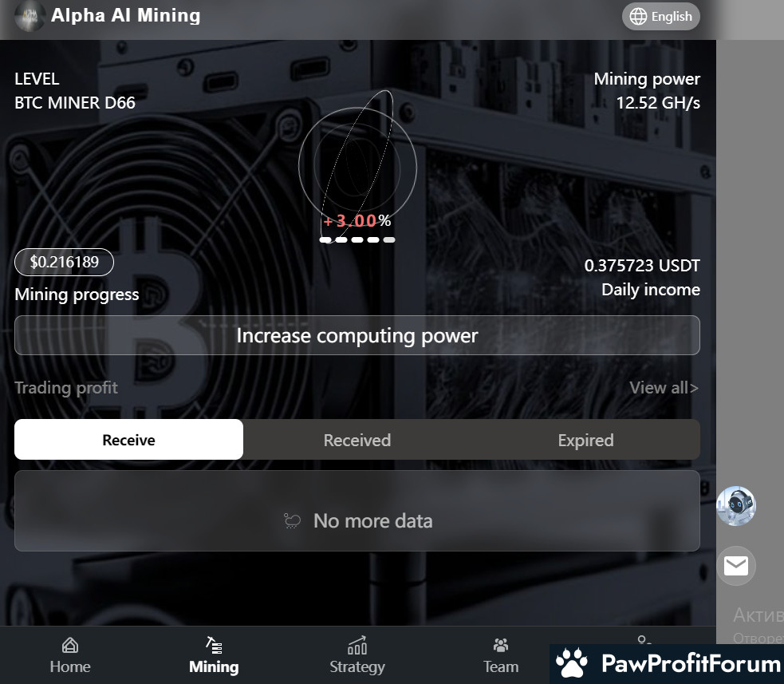
Task: Click the +3.00% circular mining indicator
Action: pyautogui.click(x=357, y=165)
